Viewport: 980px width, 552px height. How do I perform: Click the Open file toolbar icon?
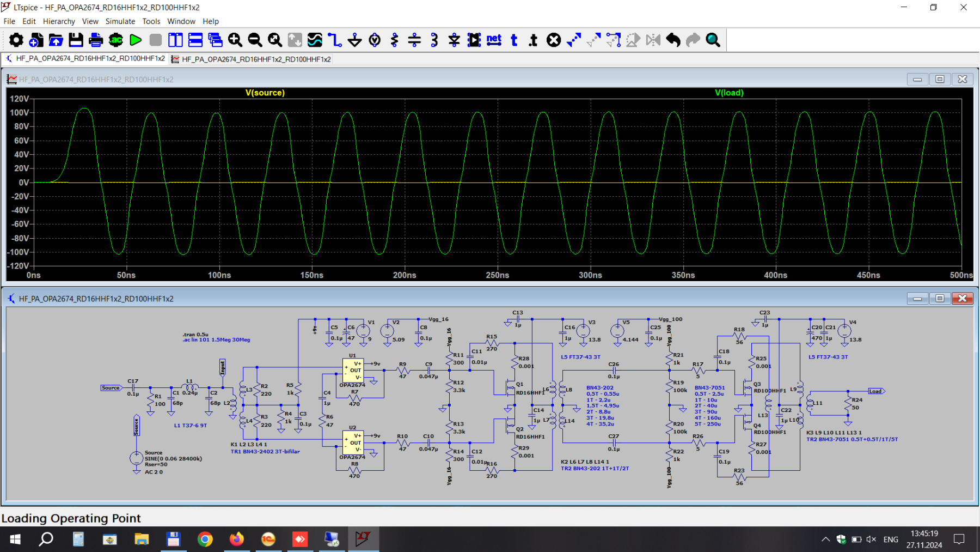(x=56, y=40)
